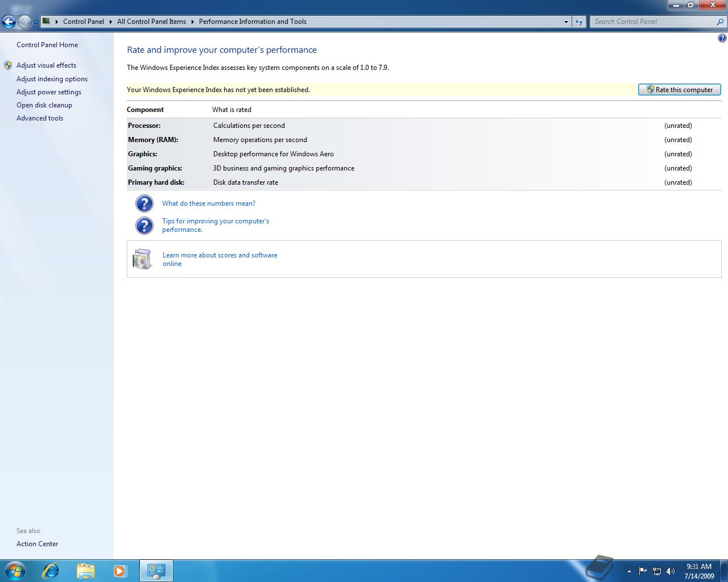Launch Internet Explorer from taskbar
The height and width of the screenshot is (582, 728).
(51, 571)
